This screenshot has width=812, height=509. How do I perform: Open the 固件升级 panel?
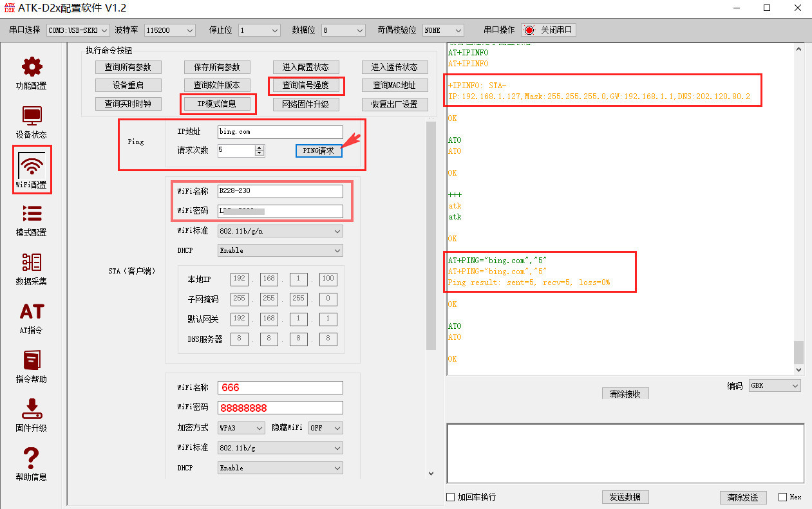32,418
